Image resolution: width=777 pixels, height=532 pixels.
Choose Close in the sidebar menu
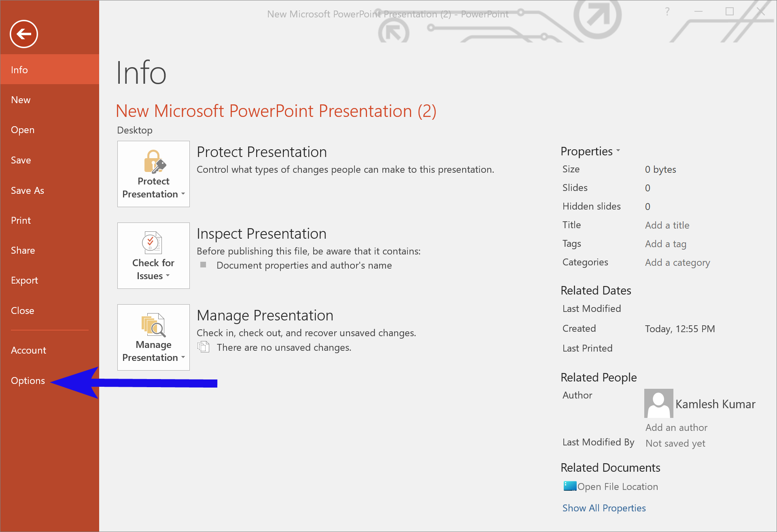point(49,311)
